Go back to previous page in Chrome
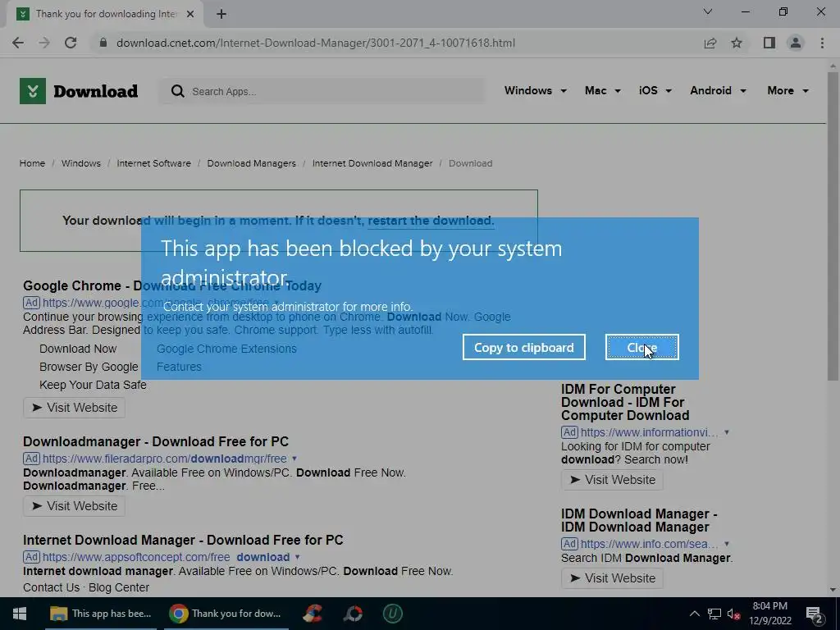This screenshot has width=840, height=630. tap(18, 43)
